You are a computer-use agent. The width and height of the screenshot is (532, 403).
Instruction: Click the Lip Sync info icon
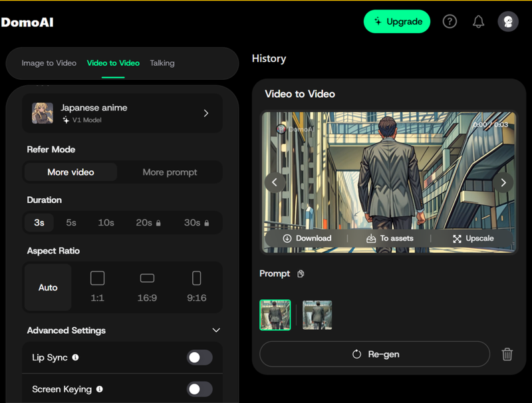(75, 358)
